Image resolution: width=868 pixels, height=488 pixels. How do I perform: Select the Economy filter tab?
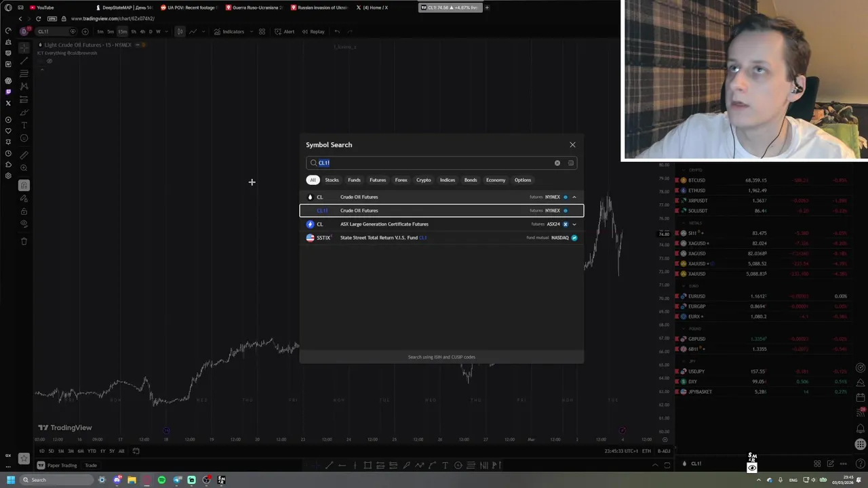click(496, 180)
